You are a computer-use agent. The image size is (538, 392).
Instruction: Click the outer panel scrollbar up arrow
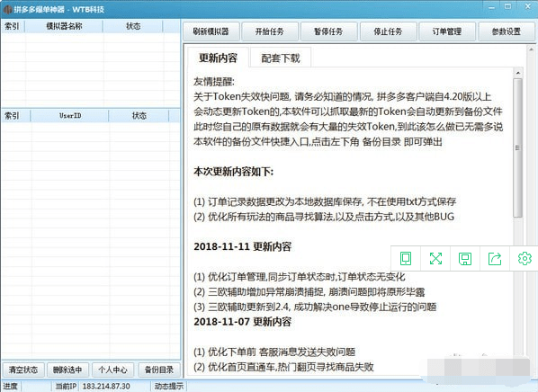[x=531, y=49]
